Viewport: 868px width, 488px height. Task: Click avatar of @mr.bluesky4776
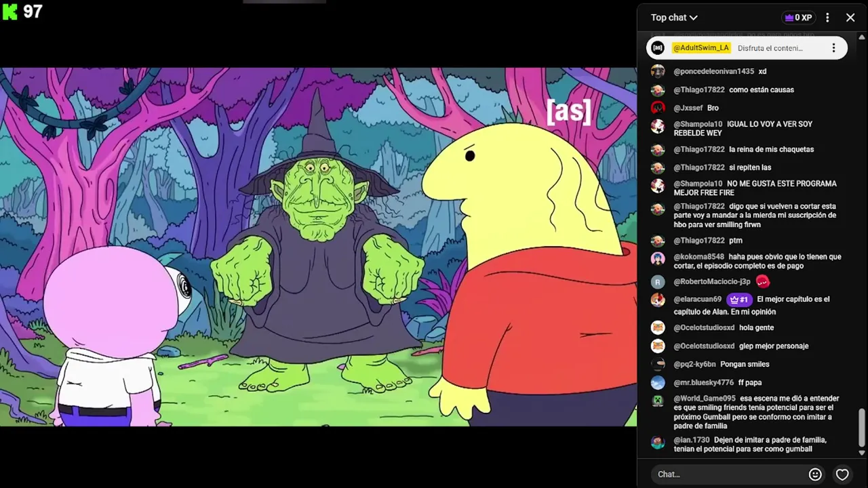(x=658, y=382)
